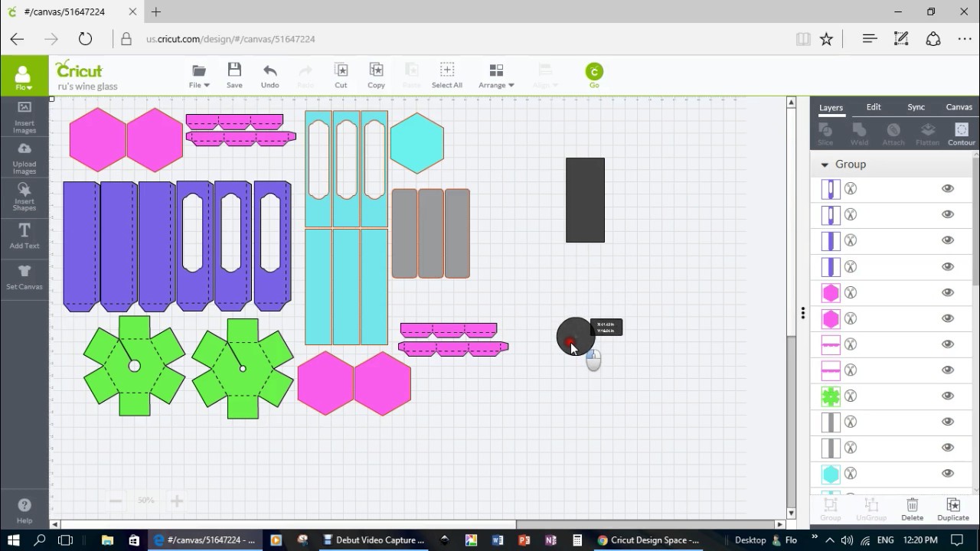Click the UnGroup icon
The height and width of the screenshot is (551, 980).
coord(871,509)
